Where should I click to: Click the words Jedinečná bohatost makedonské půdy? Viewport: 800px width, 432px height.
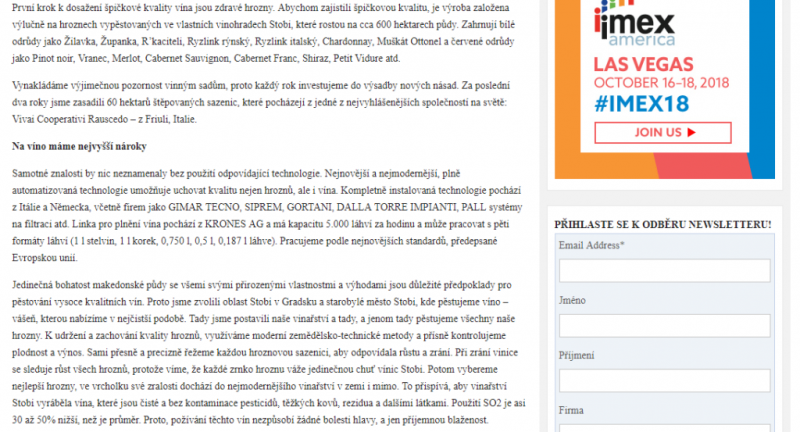pyautogui.click(x=89, y=285)
